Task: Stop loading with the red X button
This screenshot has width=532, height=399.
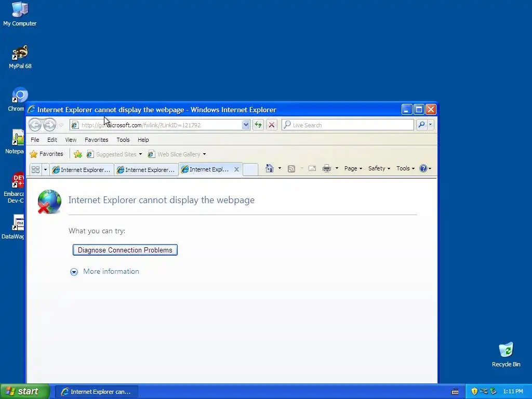Action: coord(271,125)
